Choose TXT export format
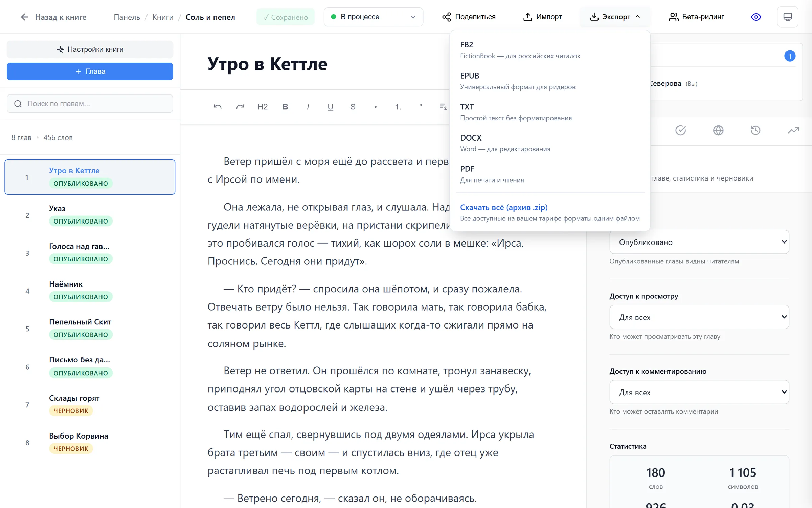 [550, 112]
